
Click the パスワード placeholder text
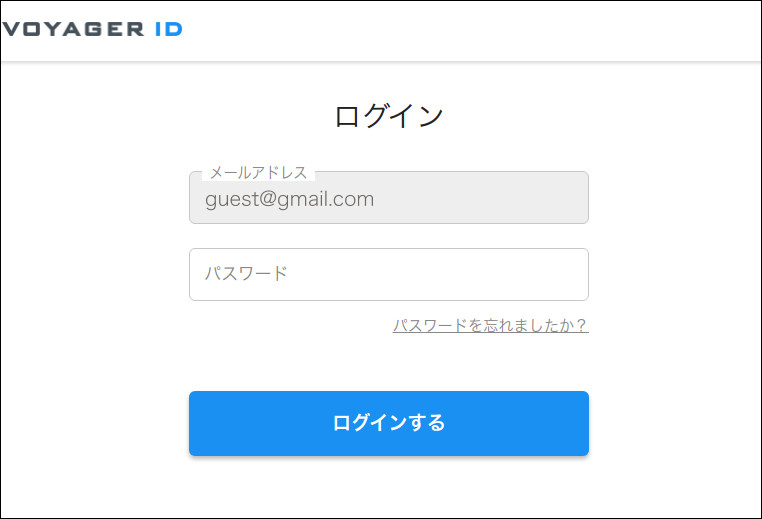246,274
